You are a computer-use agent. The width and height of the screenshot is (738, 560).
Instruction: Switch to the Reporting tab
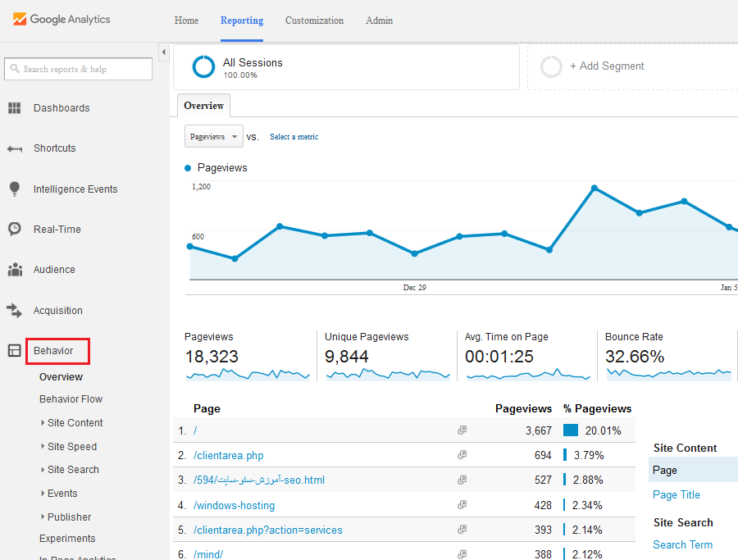[x=242, y=20]
